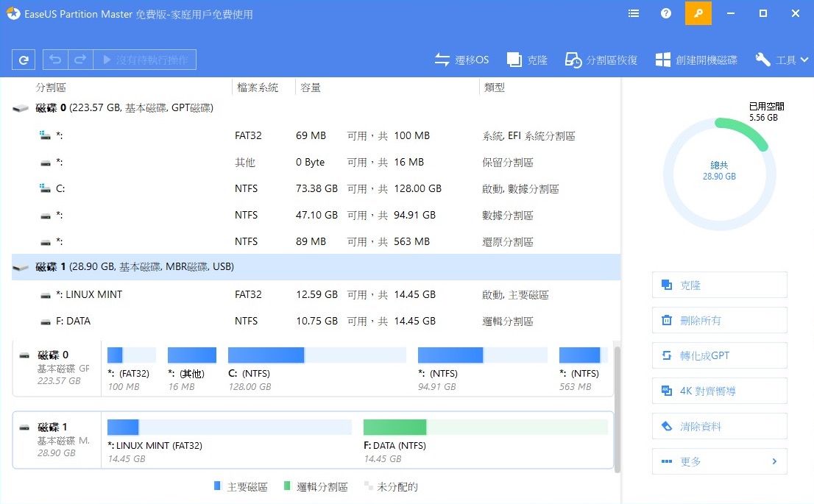Click the 磁碟 1 drive icon in list
Image resolution: width=814 pixels, height=504 pixels.
coord(21,267)
